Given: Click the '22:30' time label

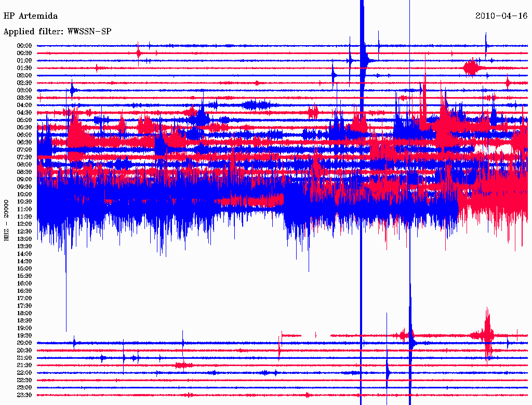Looking at the screenshot, I should click(24, 380).
